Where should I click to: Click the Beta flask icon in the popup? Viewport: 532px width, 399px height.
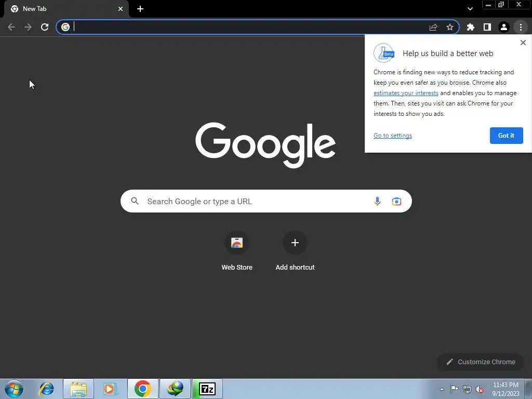[384, 53]
